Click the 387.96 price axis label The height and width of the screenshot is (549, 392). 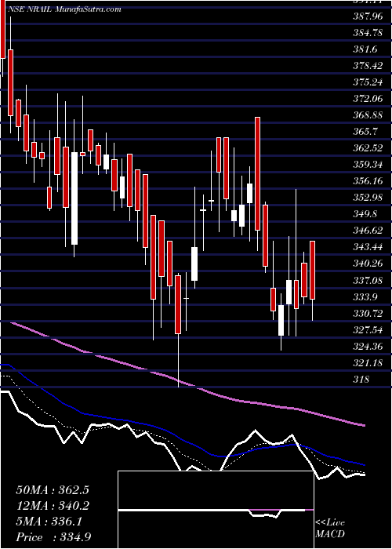(x=366, y=16)
